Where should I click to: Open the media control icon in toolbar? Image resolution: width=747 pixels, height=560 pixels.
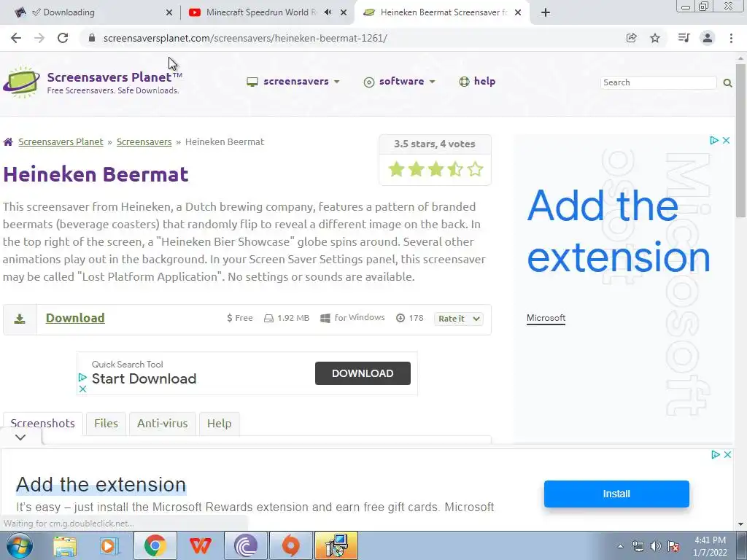[x=684, y=38]
